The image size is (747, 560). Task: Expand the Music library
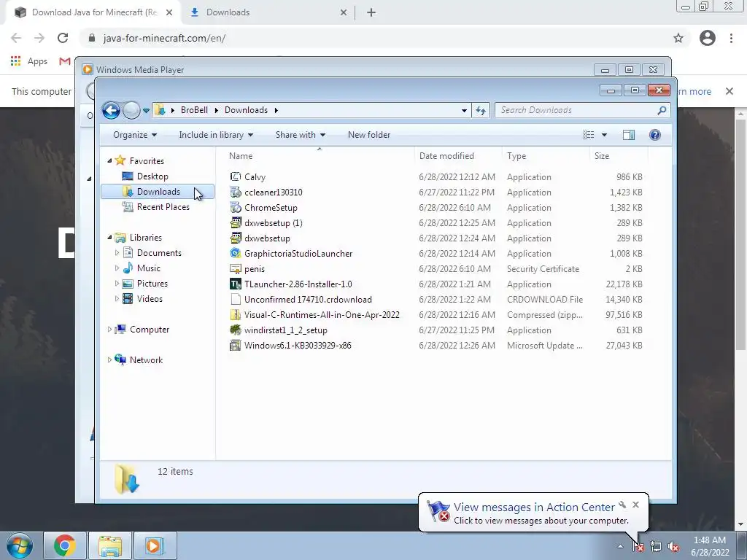pos(117,268)
